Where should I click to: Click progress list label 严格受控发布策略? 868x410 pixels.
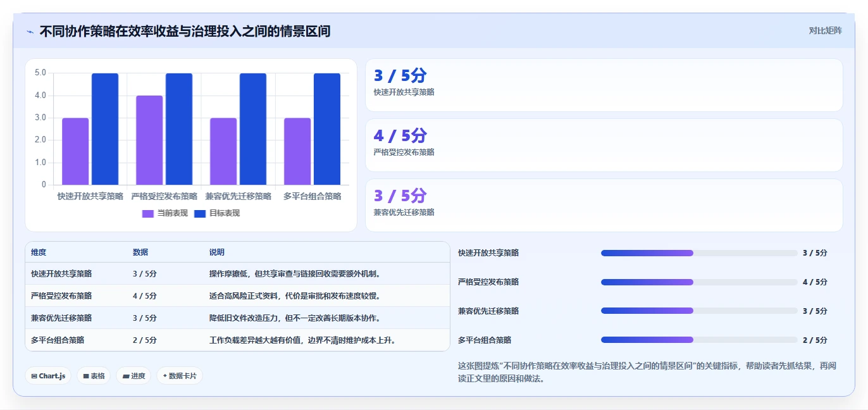tap(488, 282)
